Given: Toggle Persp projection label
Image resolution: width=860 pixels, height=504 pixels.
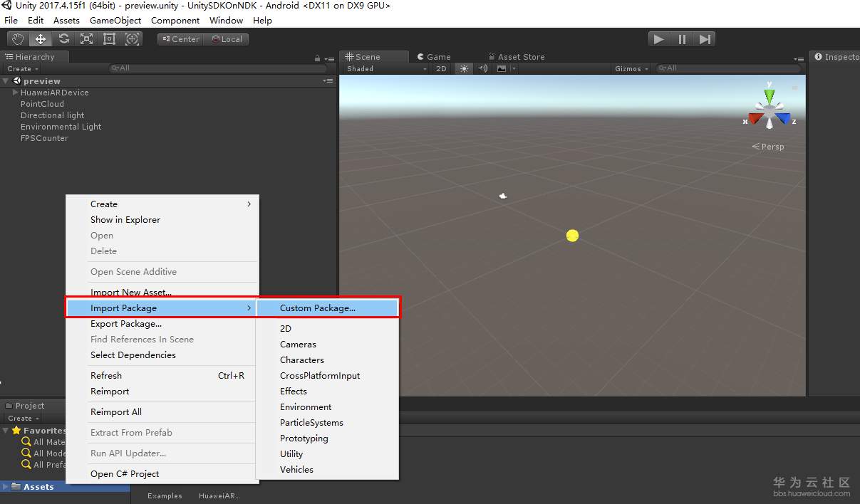Looking at the screenshot, I should click(x=768, y=147).
